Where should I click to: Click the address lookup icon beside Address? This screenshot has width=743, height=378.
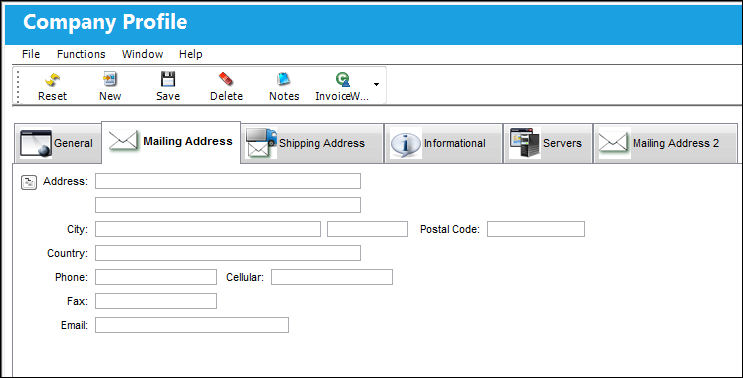coord(29,182)
